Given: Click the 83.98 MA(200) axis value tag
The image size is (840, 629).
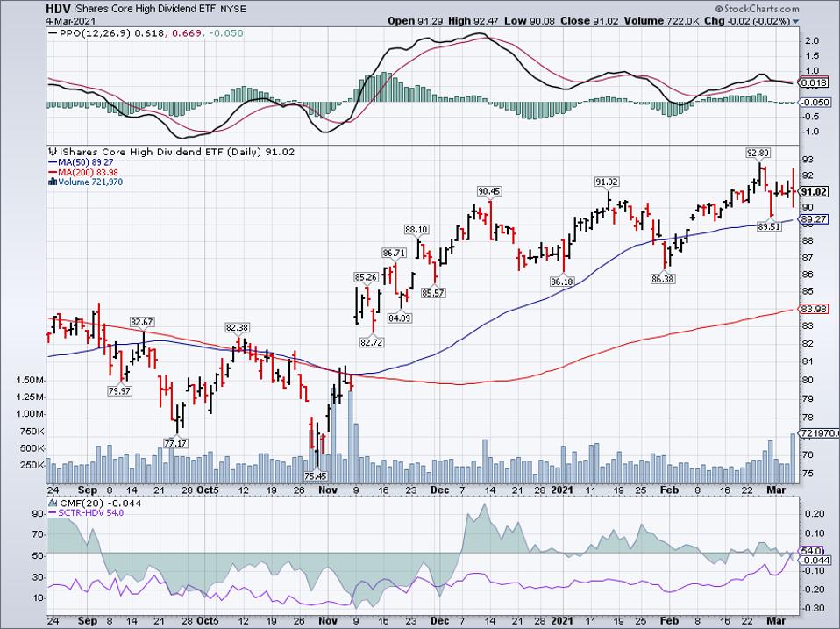Looking at the screenshot, I should click(815, 309).
